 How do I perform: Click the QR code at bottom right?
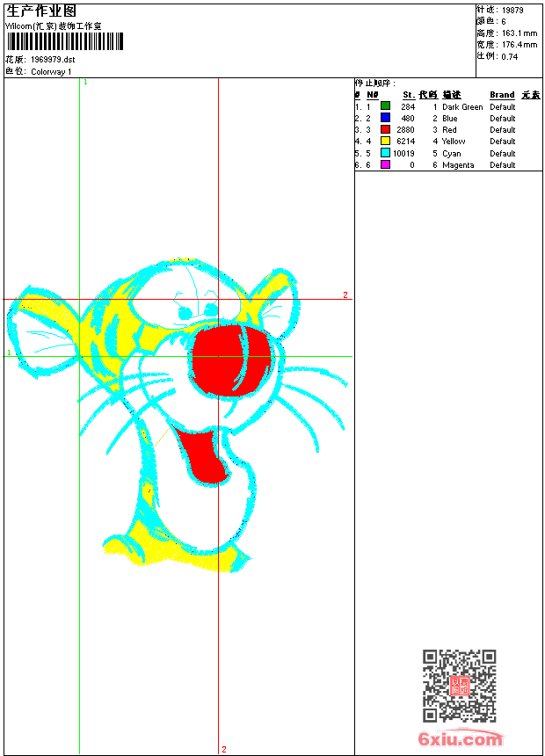coord(460,686)
